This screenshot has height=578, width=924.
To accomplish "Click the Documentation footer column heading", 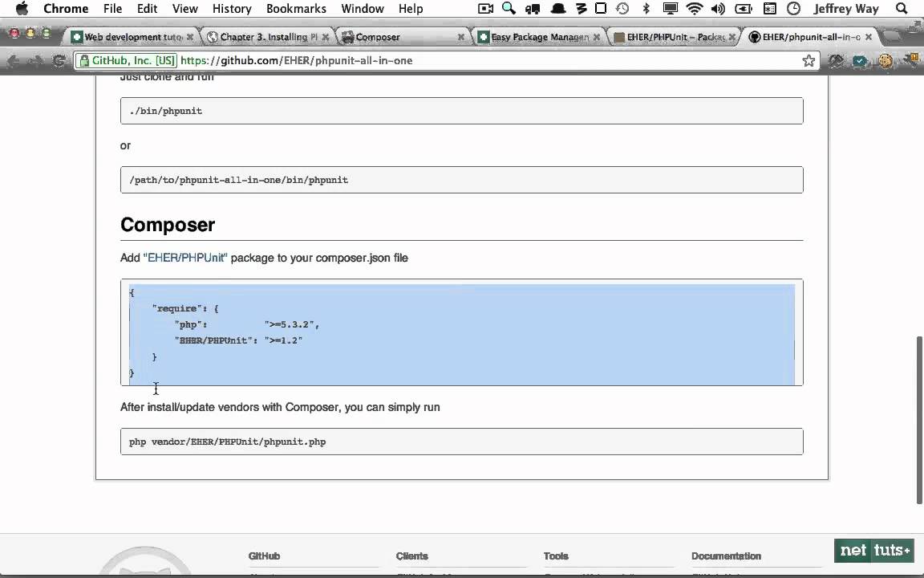I will 726,556.
